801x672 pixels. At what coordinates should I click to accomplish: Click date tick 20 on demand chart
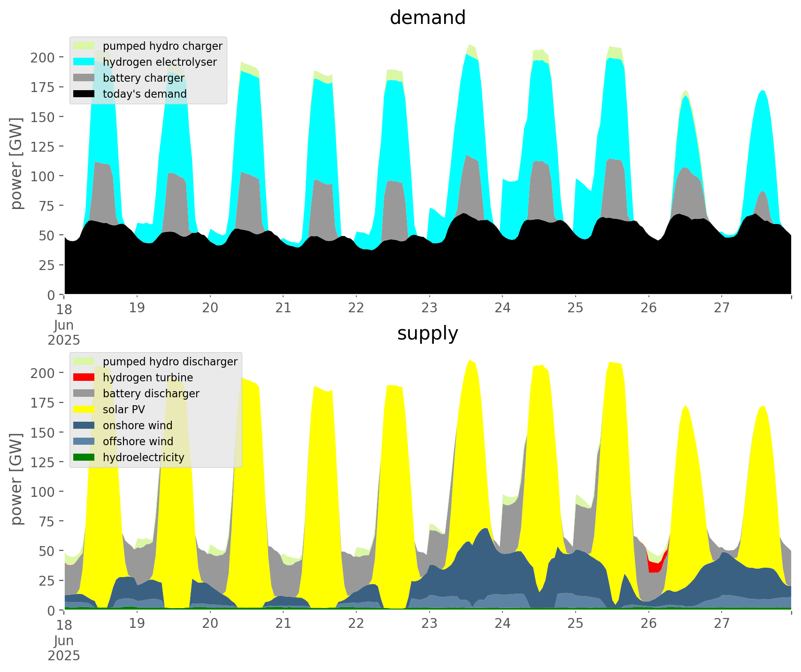coord(210,308)
